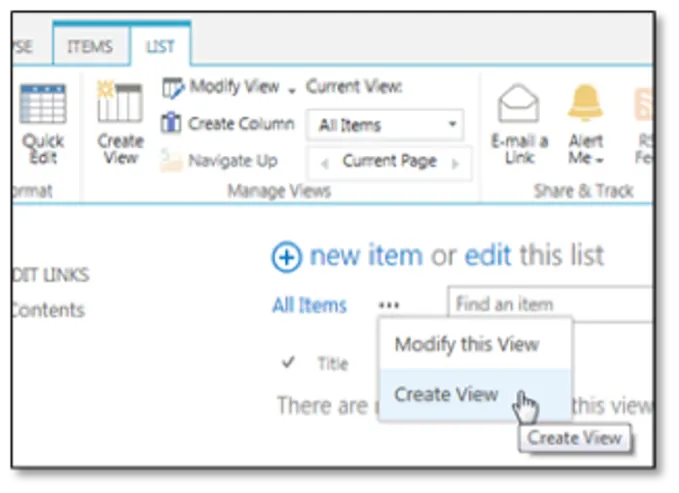The image size is (679, 493).
Task: Click the Create Column icon
Action: (x=171, y=123)
